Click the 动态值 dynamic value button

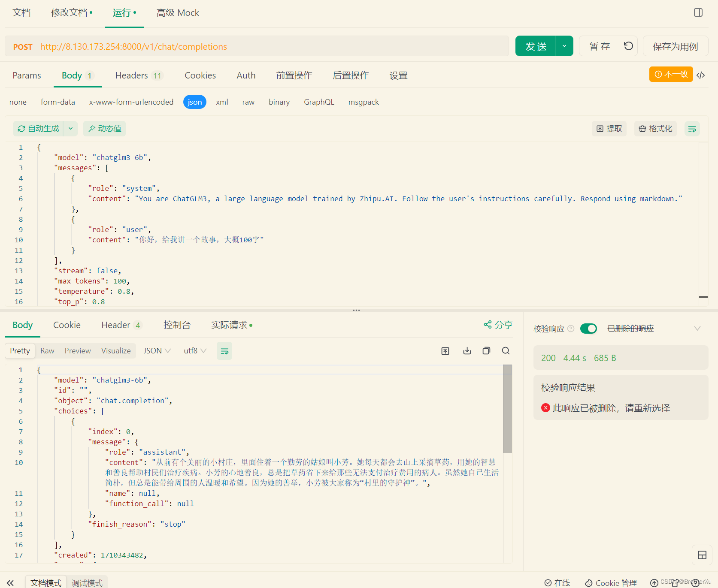[105, 129]
